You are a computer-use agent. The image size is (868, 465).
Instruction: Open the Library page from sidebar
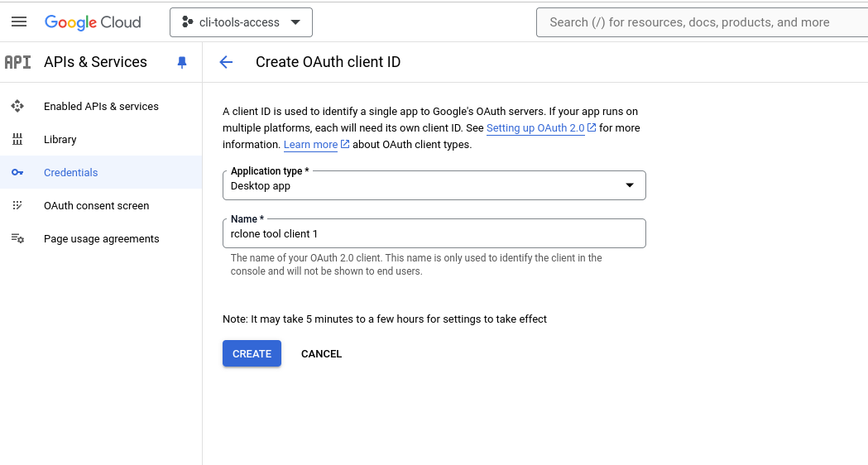click(60, 140)
